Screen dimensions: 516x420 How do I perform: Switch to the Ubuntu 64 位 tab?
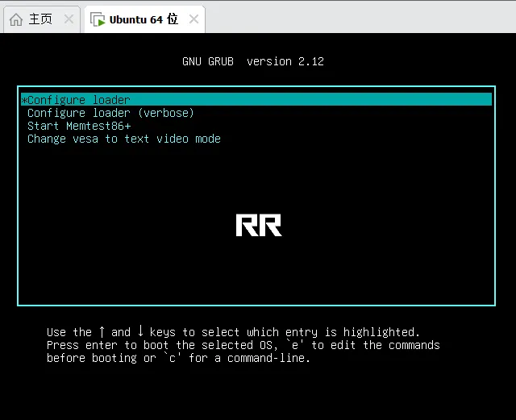click(144, 19)
